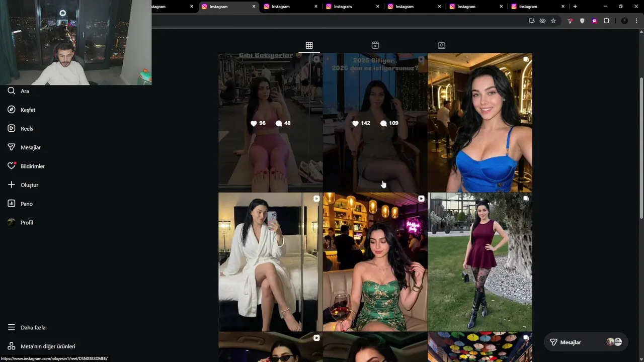The image size is (644, 362).
Task: Open floating Mesajlar button bottom-right
Action: tap(585, 342)
